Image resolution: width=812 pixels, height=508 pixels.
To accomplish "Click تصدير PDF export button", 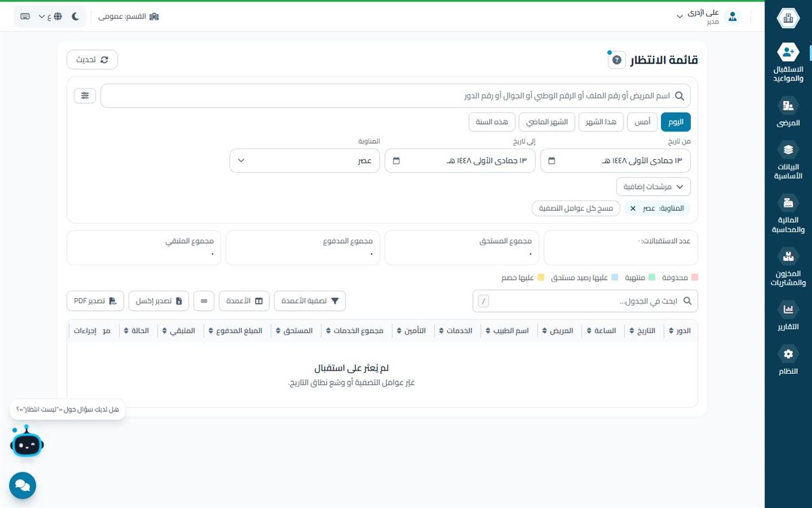I will click(x=95, y=301).
